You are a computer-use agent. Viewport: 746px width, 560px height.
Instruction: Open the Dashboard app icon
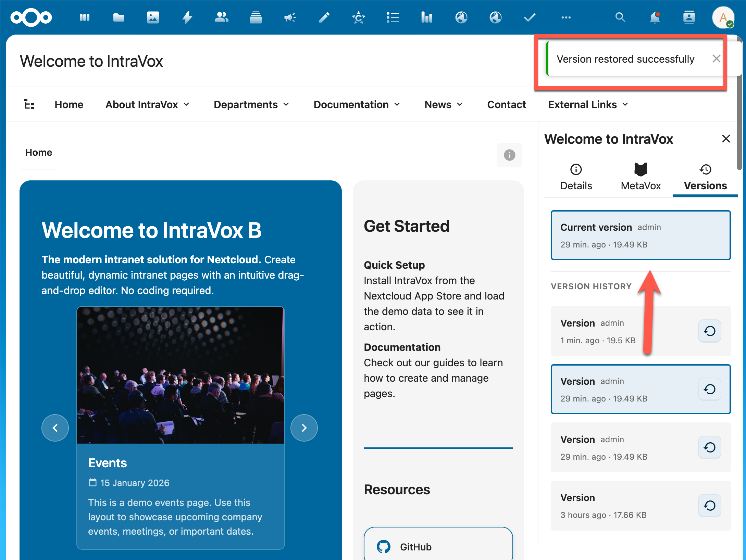pyautogui.click(x=84, y=17)
